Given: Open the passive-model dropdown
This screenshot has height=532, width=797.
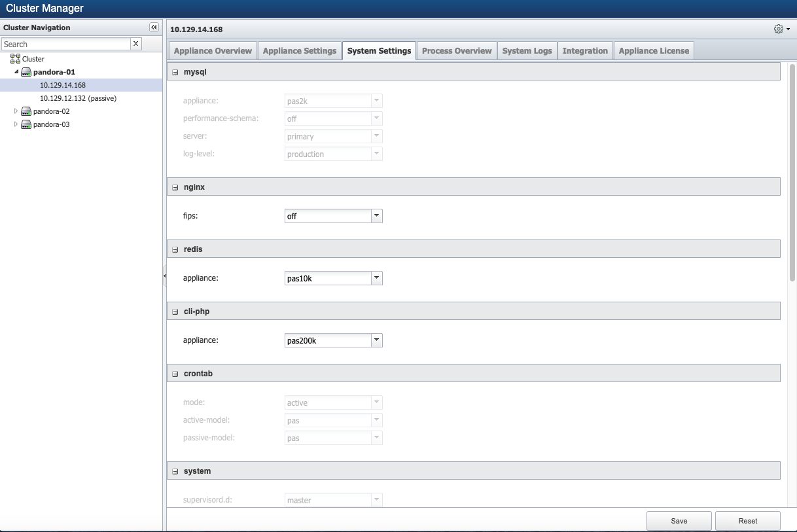Looking at the screenshot, I should coord(376,438).
